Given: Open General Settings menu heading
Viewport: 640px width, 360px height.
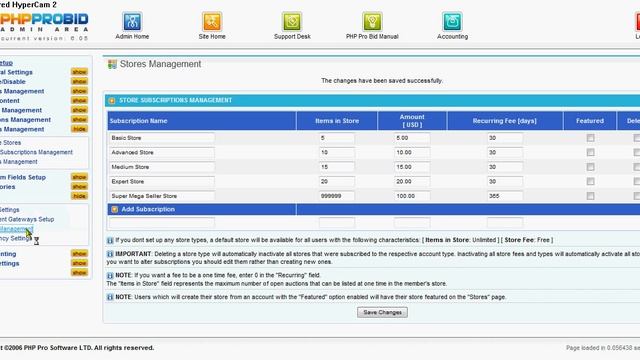Looking at the screenshot, I should [16, 72].
